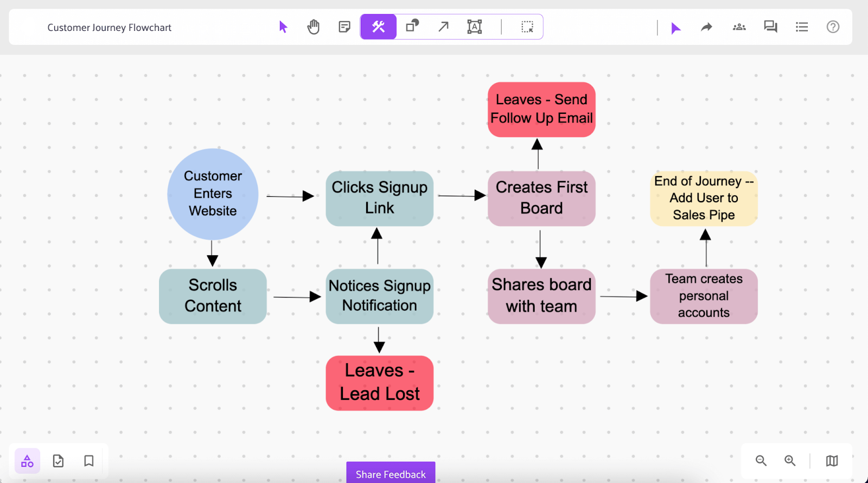Pick the sticky note tool
Screen dimensions: 868x483
(344, 27)
